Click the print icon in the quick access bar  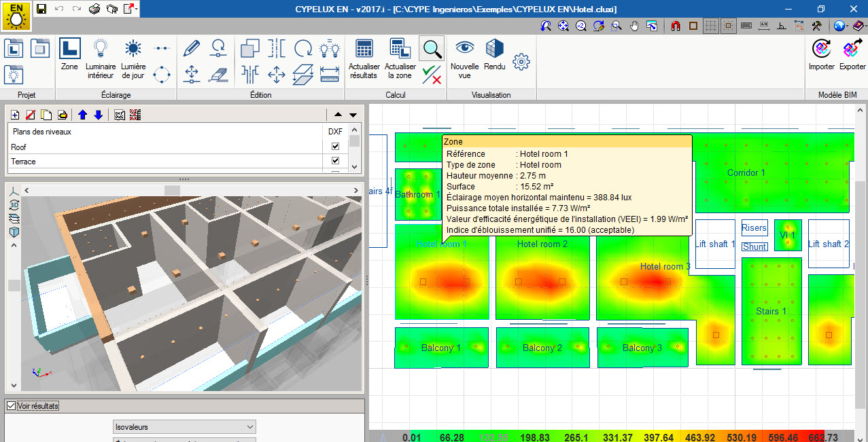click(94, 9)
